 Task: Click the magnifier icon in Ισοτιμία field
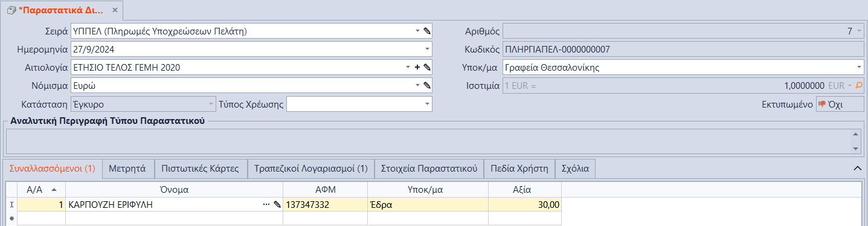860,86
